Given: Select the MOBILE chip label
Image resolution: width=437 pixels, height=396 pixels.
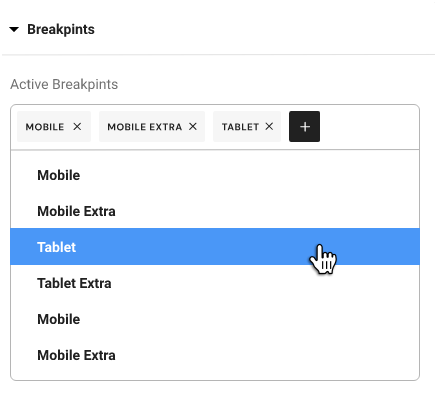Looking at the screenshot, I should (x=45, y=127).
